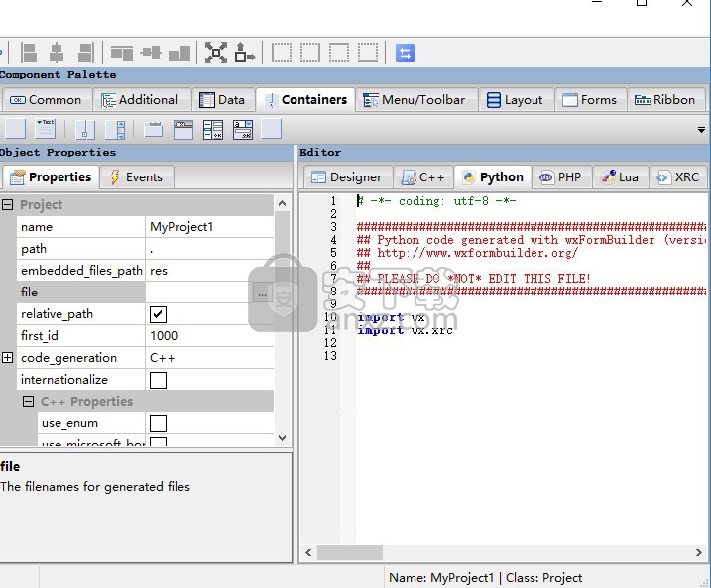Uncheck the relative_path checkbox
Screen dimensions: 711x588
[x=158, y=314]
